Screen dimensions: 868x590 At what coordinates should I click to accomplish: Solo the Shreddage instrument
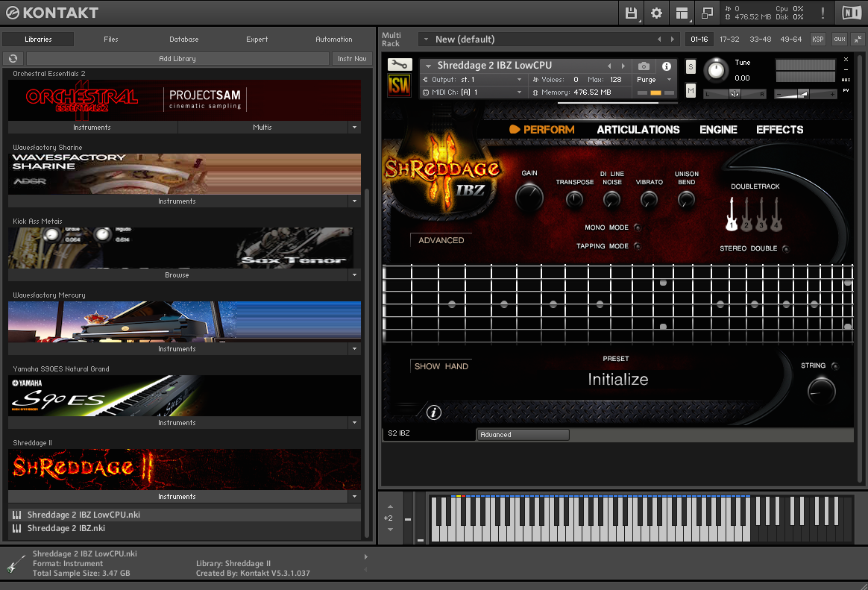tap(691, 67)
